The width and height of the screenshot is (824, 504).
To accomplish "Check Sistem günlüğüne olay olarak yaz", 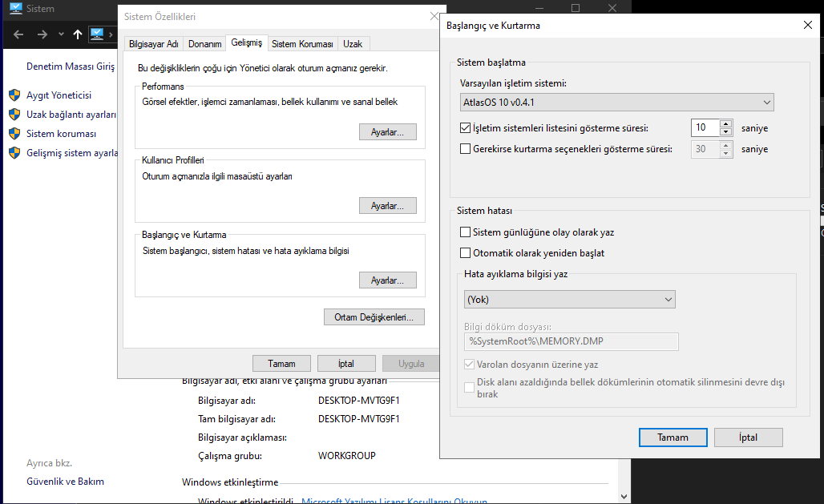I will coord(465,232).
